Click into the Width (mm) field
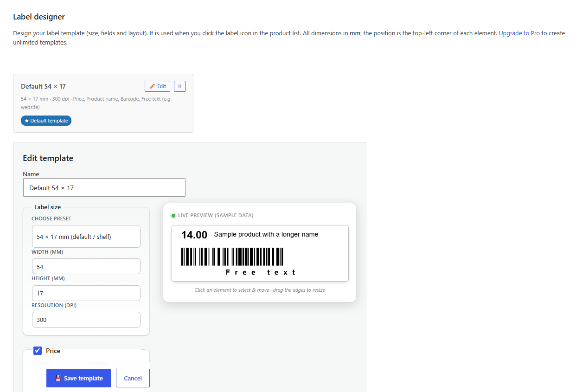 click(86, 267)
